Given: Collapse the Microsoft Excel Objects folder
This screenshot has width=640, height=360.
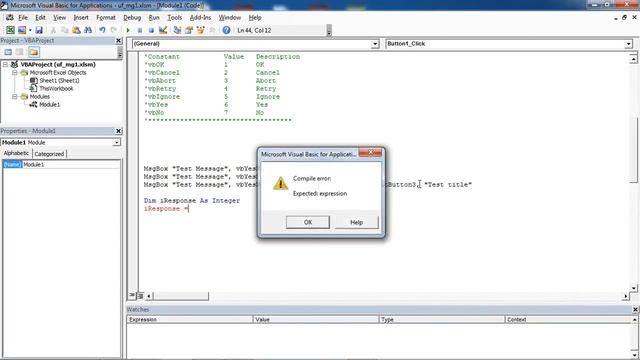Looking at the screenshot, I should click(x=14, y=73).
